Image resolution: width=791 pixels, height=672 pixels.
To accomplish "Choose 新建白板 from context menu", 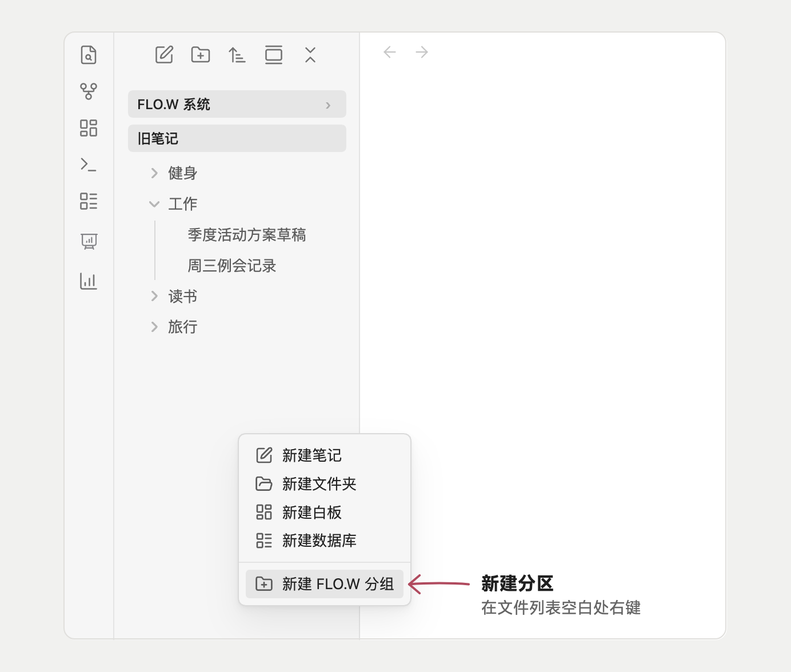I will pyautogui.click(x=325, y=513).
